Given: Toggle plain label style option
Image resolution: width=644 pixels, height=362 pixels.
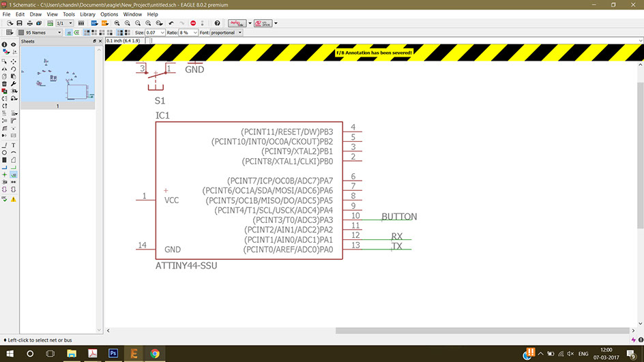Looking at the screenshot, I should 69,33.
